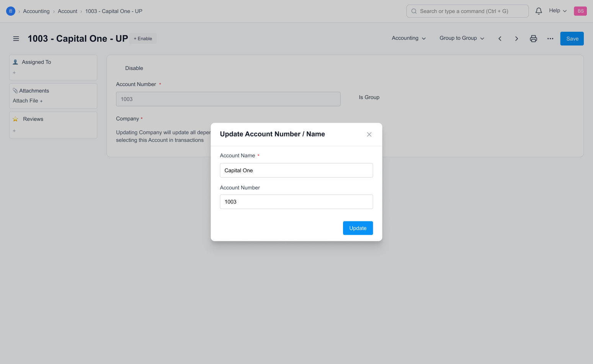This screenshot has height=364, width=593.
Task: Print this account document
Action: pos(533,39)
